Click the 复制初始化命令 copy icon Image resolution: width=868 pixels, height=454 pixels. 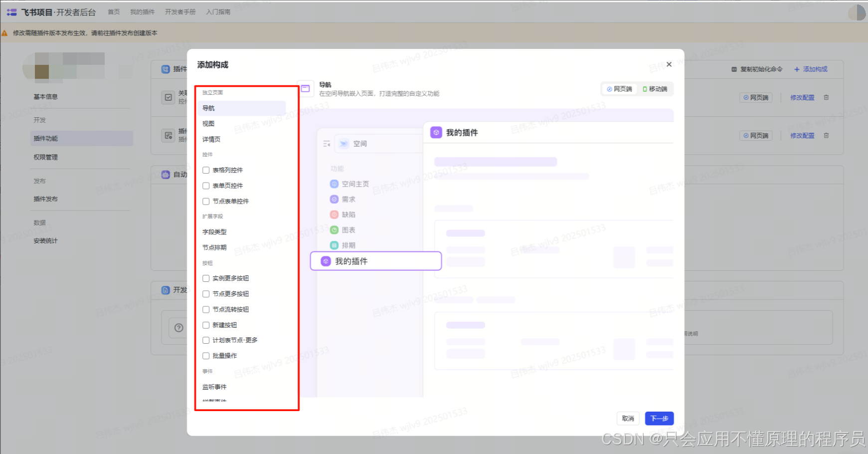[734, 69]
